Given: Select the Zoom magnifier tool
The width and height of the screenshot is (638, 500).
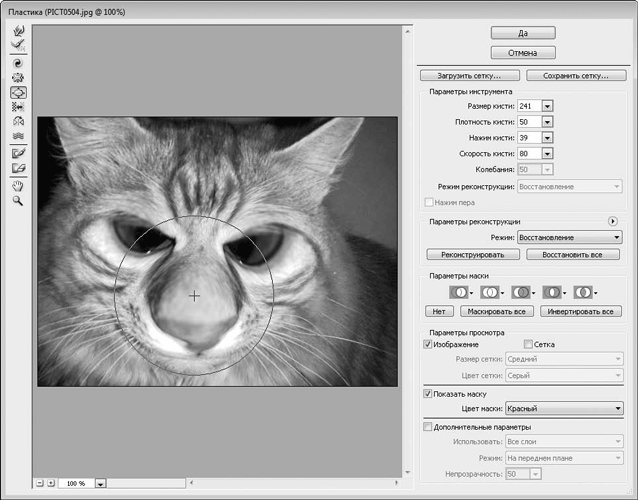Looking at the screenshot, I should tap(17, 200).
